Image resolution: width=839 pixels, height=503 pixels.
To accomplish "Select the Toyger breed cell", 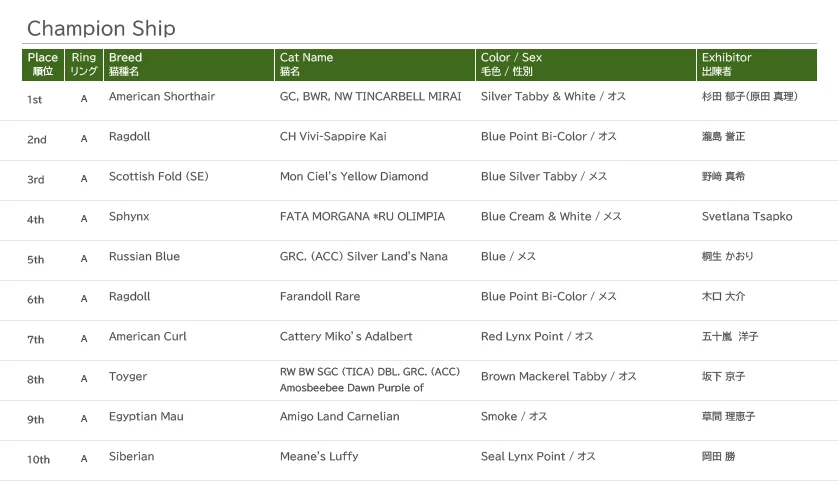I will point(128,377).
